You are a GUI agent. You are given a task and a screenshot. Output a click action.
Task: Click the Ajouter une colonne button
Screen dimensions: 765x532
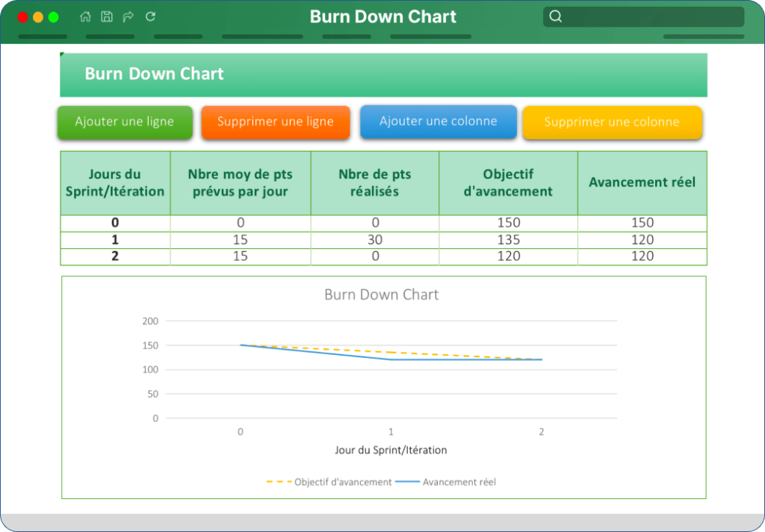click(438, 122)
